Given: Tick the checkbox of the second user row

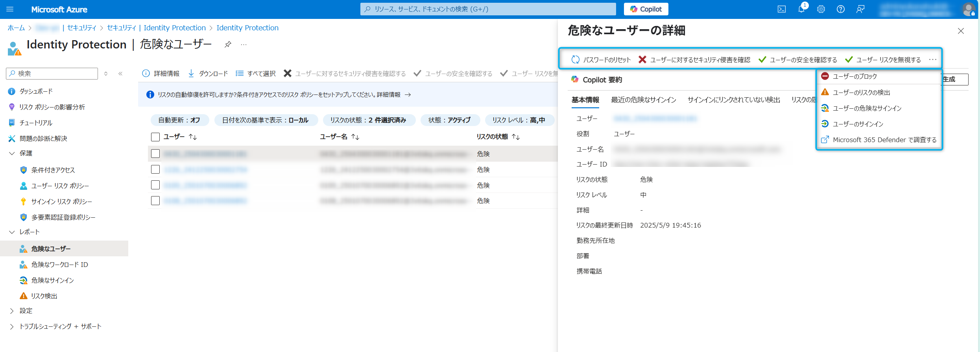Looking at the screenshot, I should (x=155, y=169).
